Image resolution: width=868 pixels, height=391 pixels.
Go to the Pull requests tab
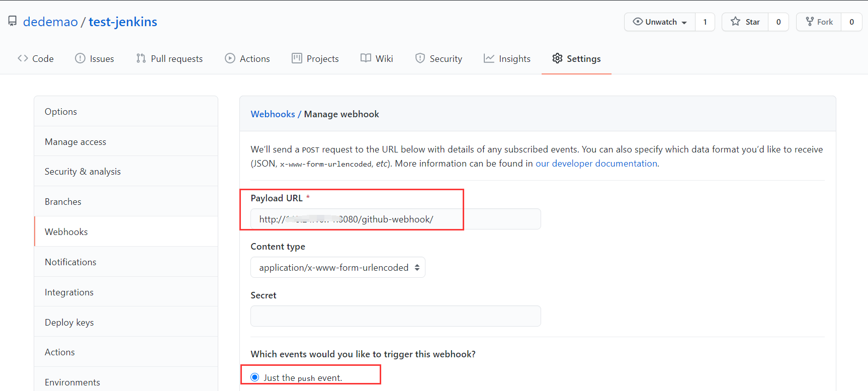tap(169, 58)
